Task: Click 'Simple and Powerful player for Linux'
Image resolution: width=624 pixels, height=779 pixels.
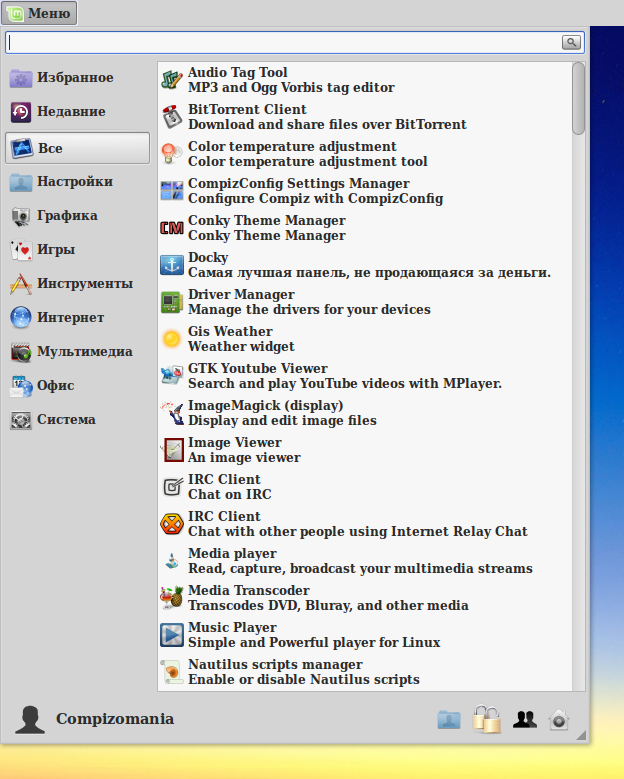Action: pos(314,642)
